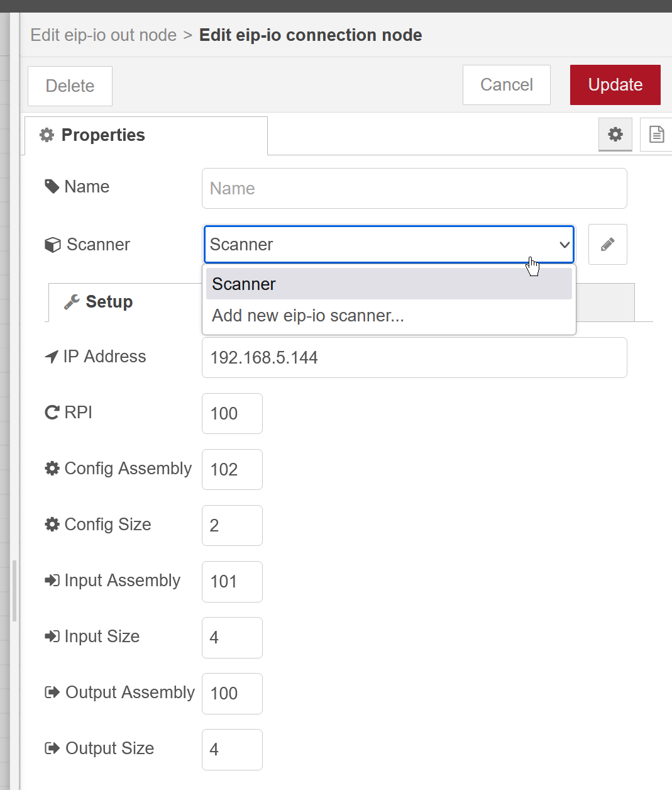Click the Scanner dropdown chevron arrow

pyautogui.click(x=565, y=245)
